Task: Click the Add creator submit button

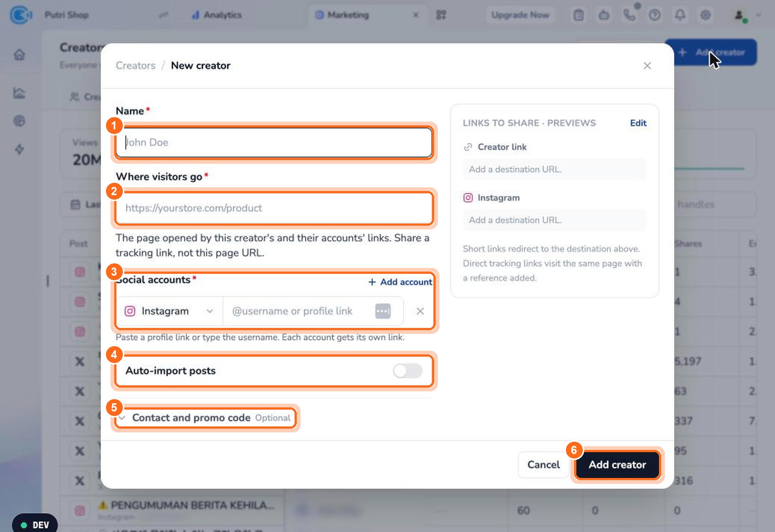Action: pyautogui.click(x=617, y=465)
